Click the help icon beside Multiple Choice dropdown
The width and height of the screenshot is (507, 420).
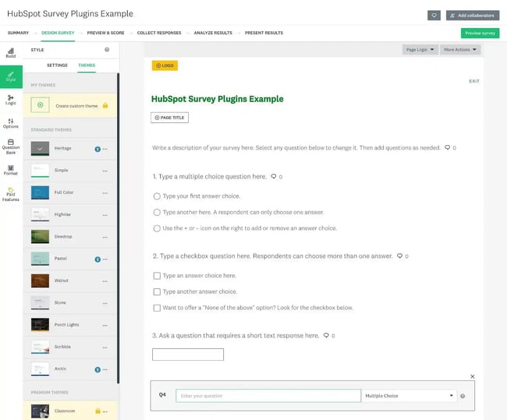tap(463, 396)
